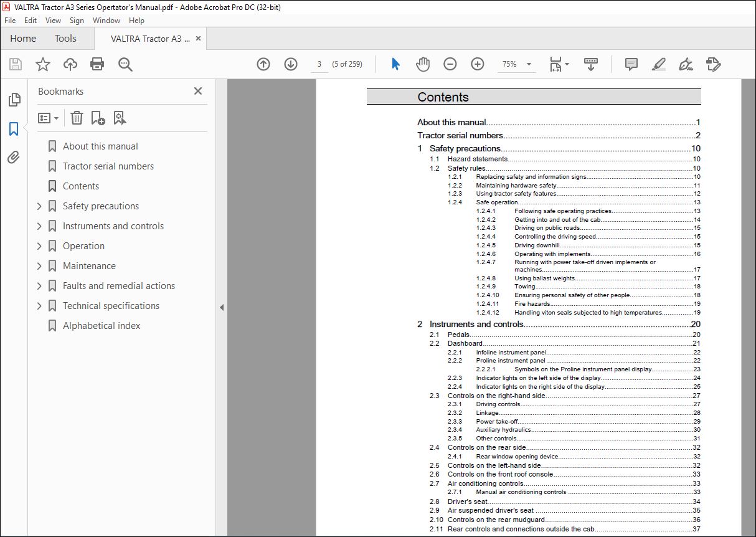This screenshot has width=756, height=537.
Task: Open the Edit menu
Action: tap(31, 21)
